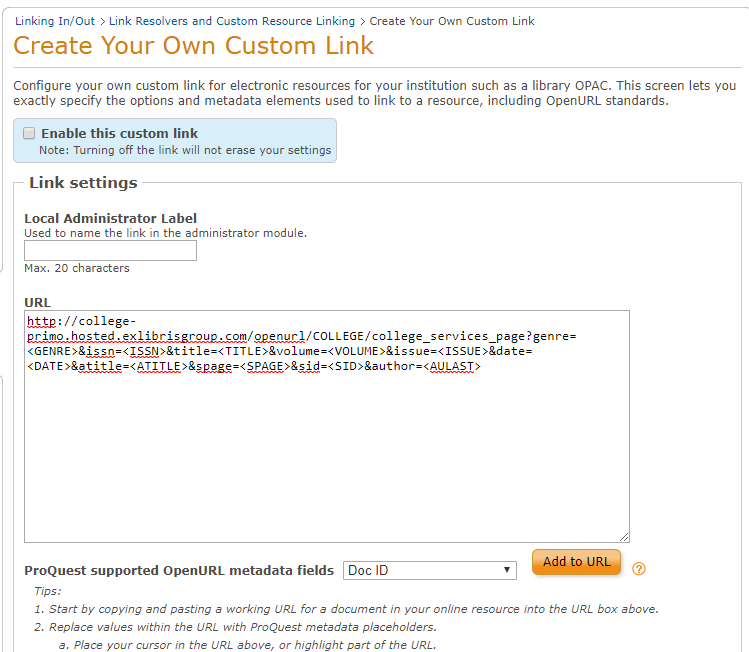Click the Add to URL button
This screenshot has width=749, height=652.
pos(576,562)
